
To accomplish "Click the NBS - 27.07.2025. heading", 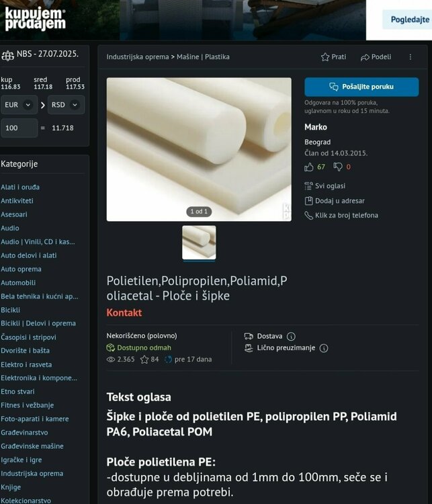I will point(47,54).
